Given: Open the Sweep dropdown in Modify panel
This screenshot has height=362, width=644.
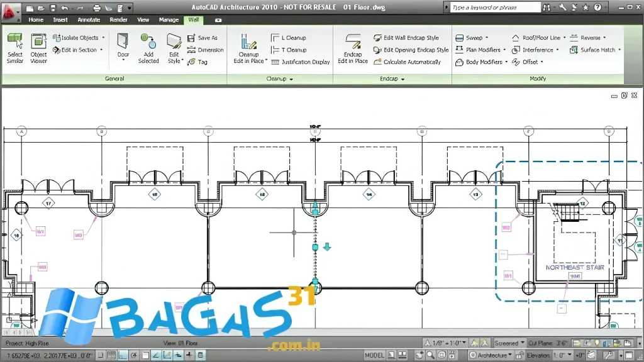Looking at the screenshot, I should (472, 38).
